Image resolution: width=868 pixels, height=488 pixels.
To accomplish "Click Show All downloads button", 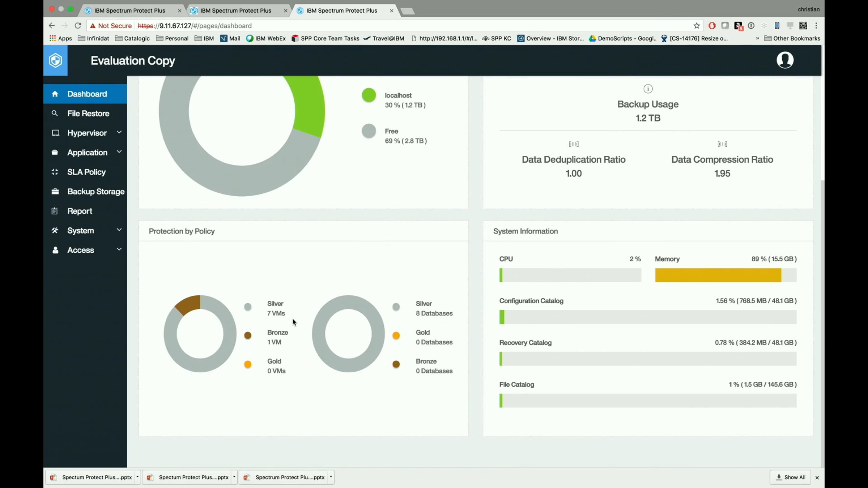I will pyautogui.click(x=790, y=478).
